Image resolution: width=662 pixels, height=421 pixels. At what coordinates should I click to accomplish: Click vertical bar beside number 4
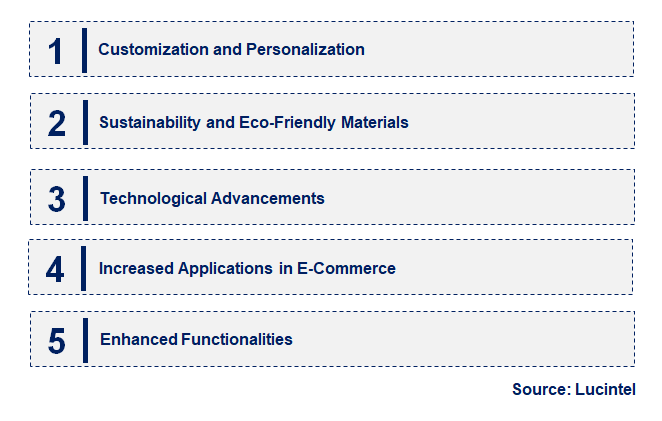coord(83,269)
